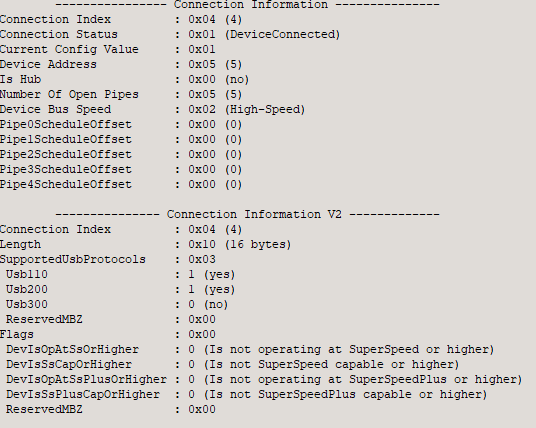Click the Pipe2ScheduleOffset label
Image resolution: width=536 pixels, height=428 pixels.
66,155
